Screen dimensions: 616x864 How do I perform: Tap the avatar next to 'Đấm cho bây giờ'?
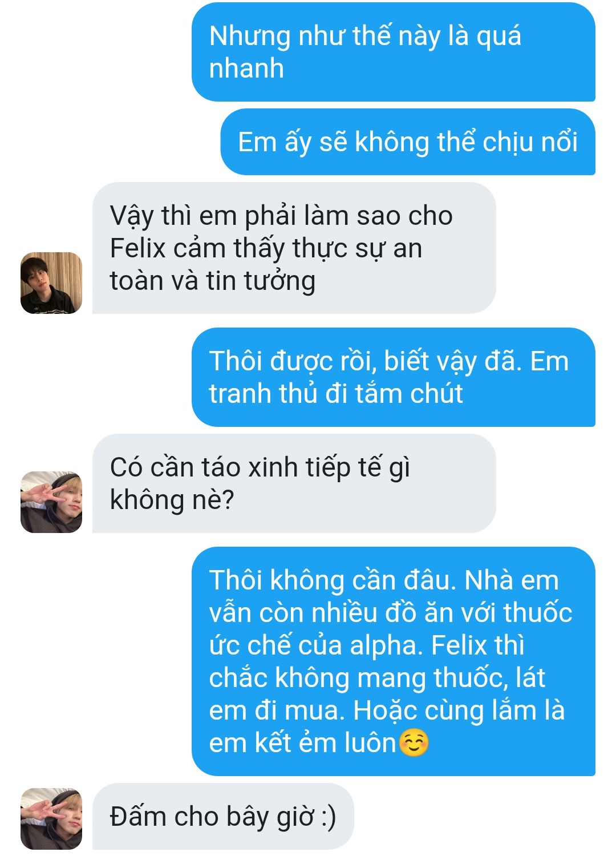(x=51, y=819)
